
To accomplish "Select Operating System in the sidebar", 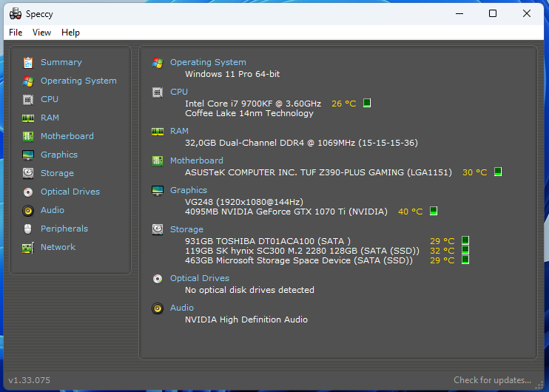I will pos(78,81).
